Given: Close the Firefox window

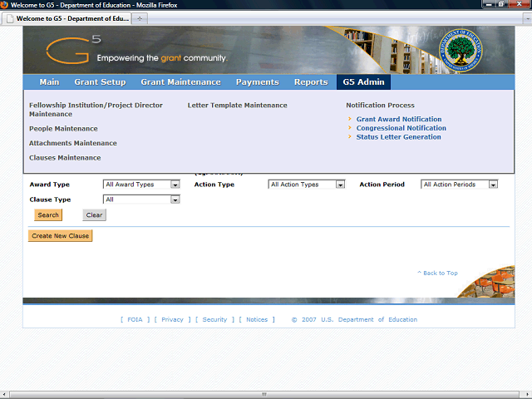Looking at the screenshot, I should 520,4.
